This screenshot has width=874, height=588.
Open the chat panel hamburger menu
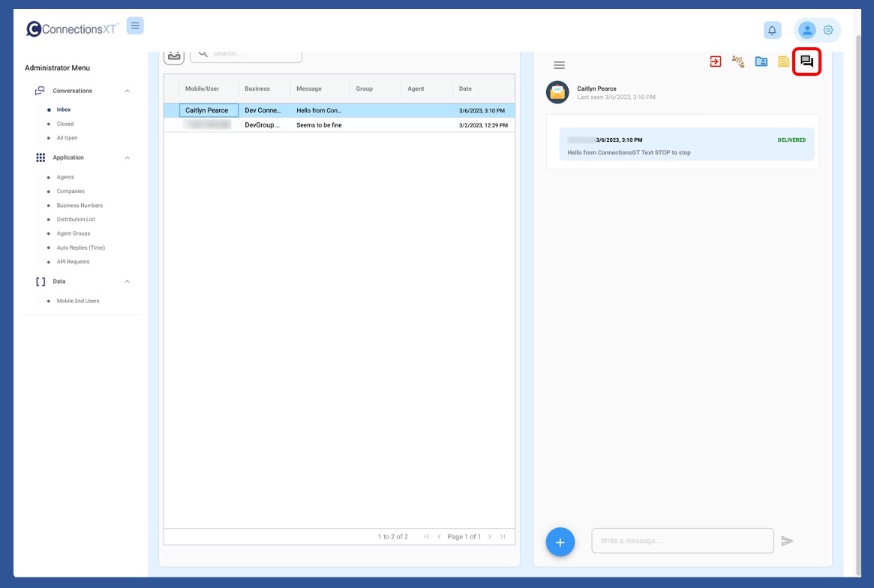559,65
